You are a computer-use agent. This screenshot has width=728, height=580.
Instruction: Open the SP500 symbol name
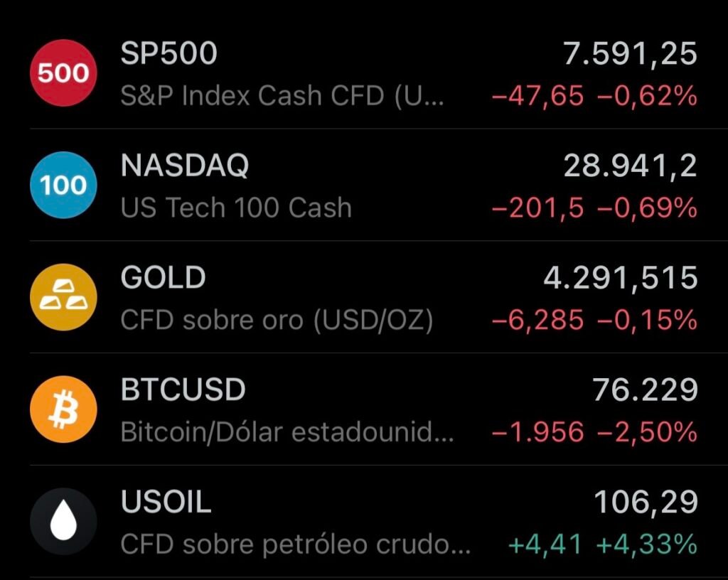(169, 53)
